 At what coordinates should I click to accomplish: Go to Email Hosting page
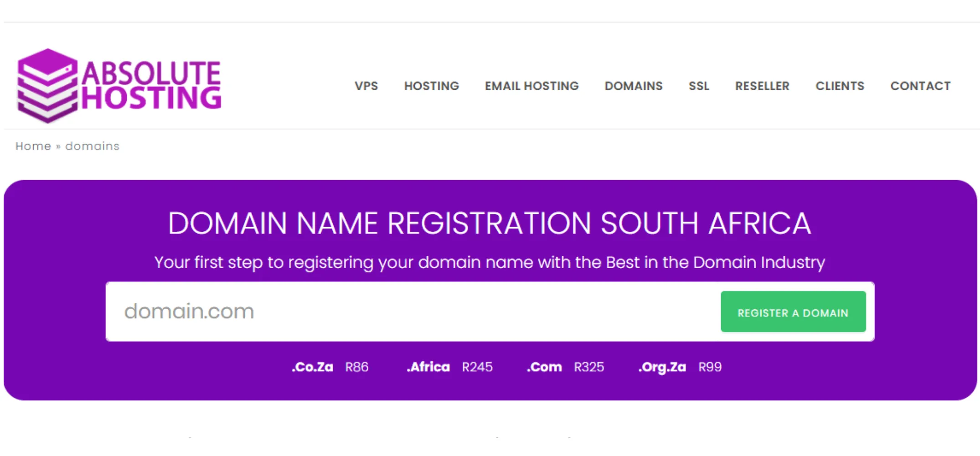tap(531, 86)
